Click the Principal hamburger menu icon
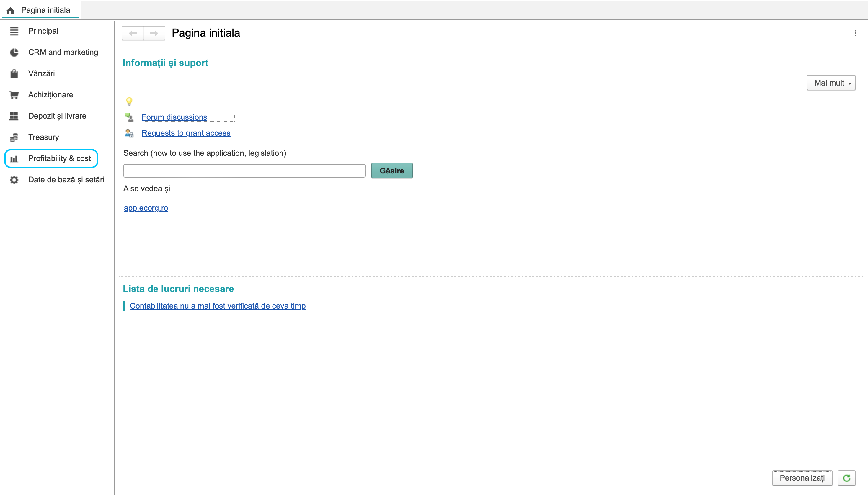Viewport: 868px width, 495px height. 14,31
